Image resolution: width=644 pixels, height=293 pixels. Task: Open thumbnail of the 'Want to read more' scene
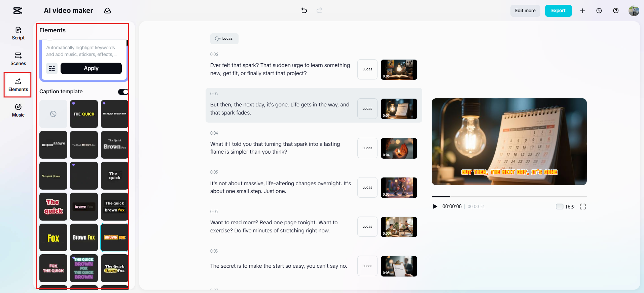(x=399, y=227)
